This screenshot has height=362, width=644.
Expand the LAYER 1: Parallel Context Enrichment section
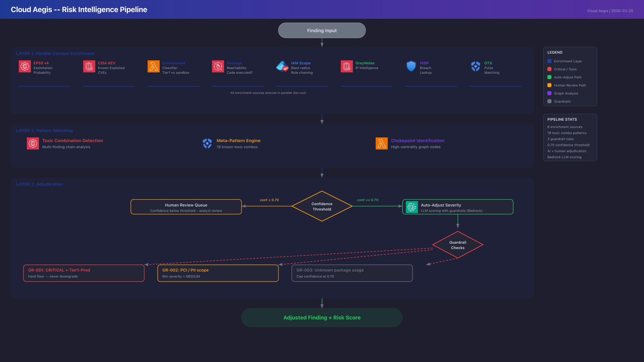[x=55, y=53]
